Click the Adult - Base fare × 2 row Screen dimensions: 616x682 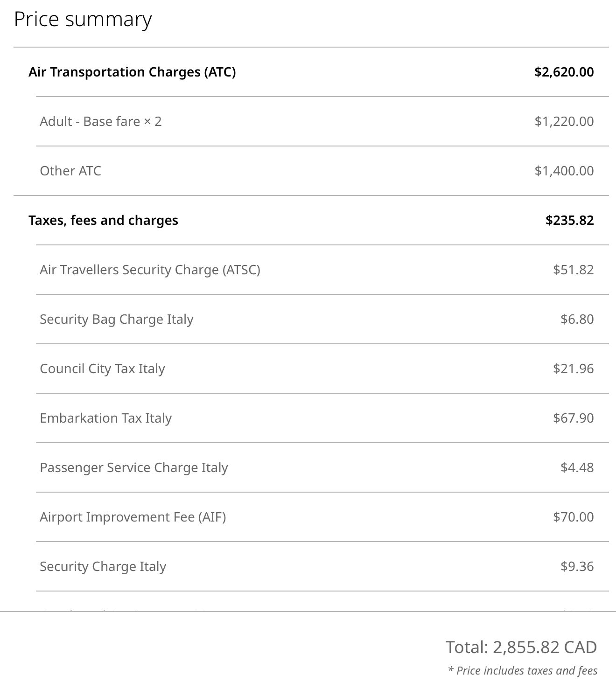point(100,121)
